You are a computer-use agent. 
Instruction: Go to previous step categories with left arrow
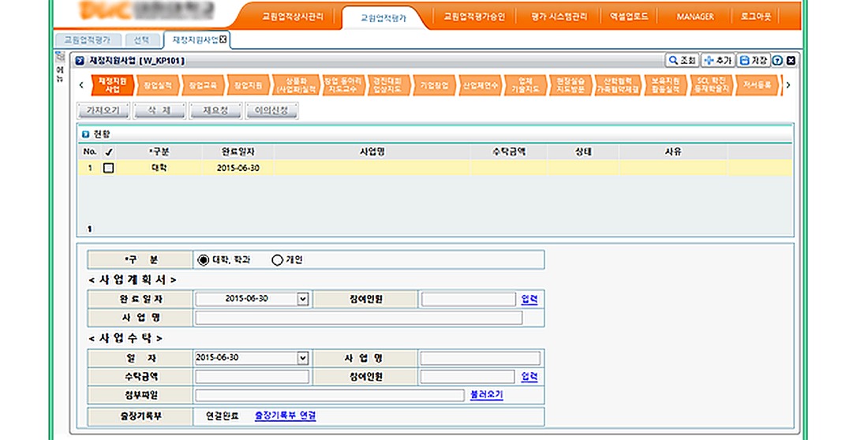pyautogui.click(x=81, y=85)
